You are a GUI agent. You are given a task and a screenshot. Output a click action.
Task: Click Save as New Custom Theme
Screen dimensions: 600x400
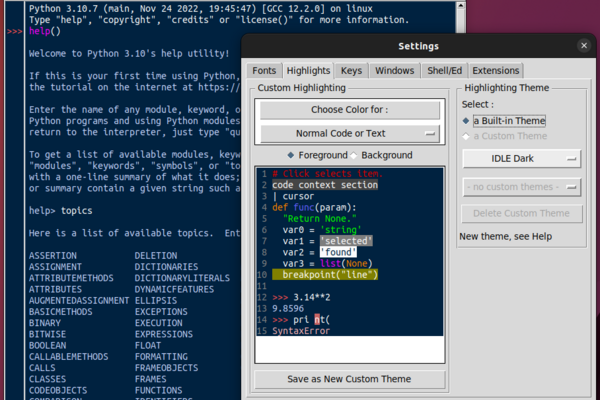tap(348, 379)
